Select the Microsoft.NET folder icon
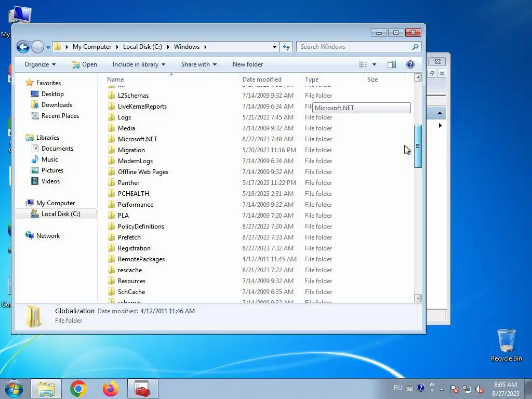Screen dimensions: 532x399 click(111, 139)
